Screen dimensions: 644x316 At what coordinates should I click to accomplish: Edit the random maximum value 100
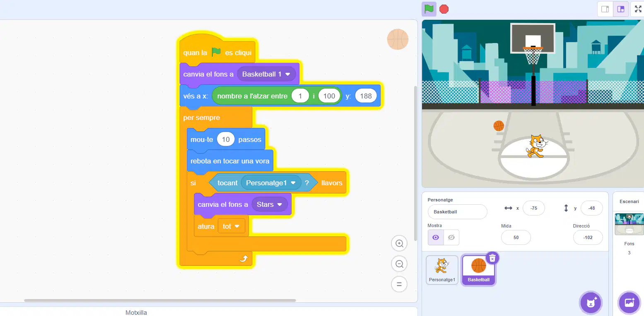329,96
